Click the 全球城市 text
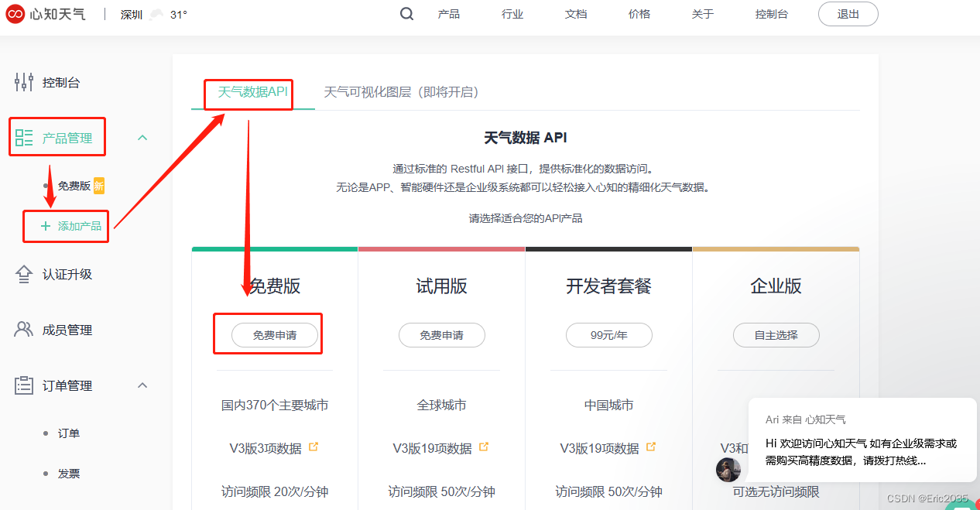The width and height of the screenshot is (980, 510). [x=442, y=405]
